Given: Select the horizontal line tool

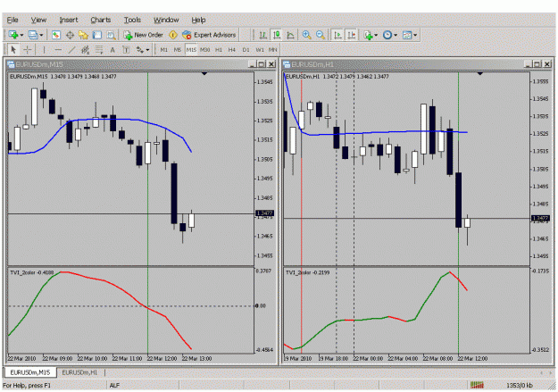Looking at the screenshot, I should 58,50.
